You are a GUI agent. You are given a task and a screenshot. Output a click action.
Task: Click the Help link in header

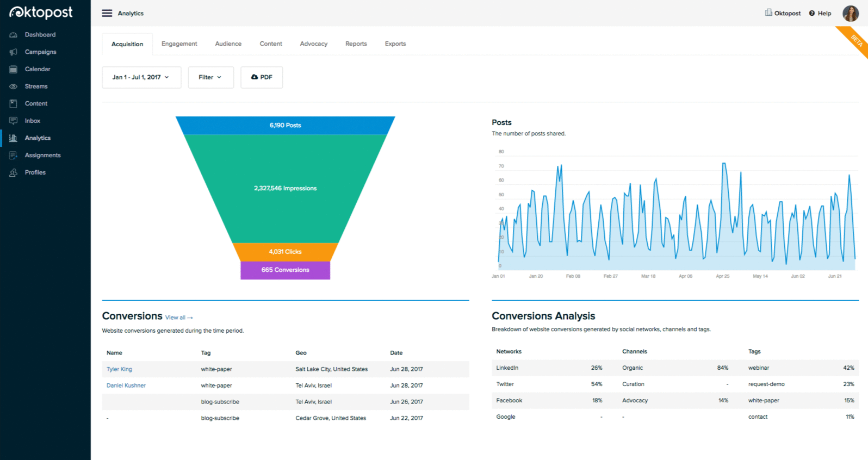click(x=824, y=13)
